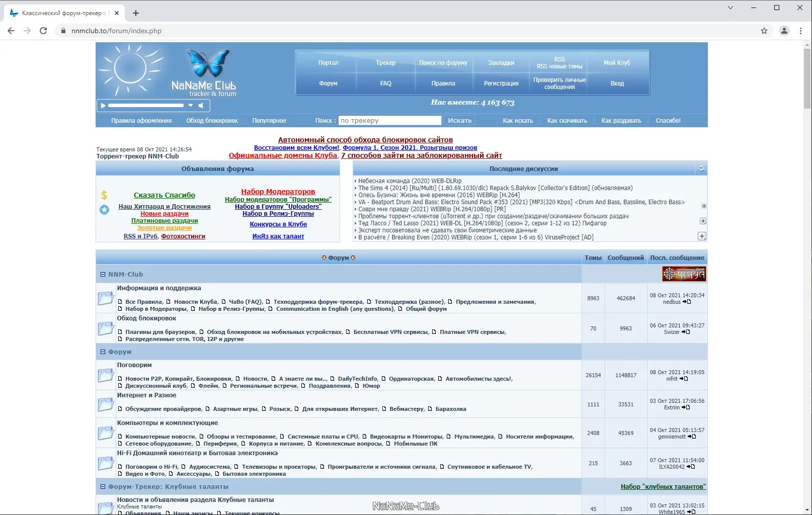Click the folder icon for Информация и поддержка

106,298
